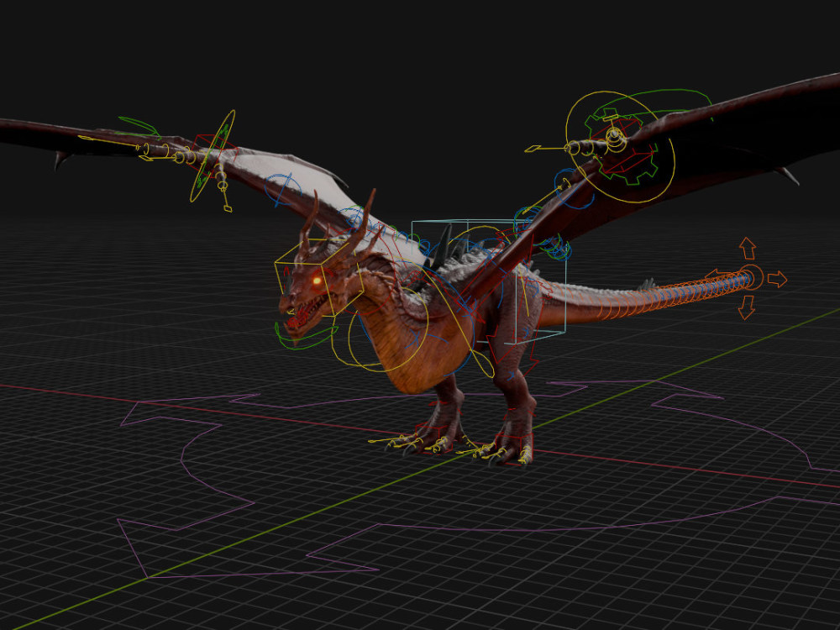Select large yellow circle on right wing
840x630 pixels.
[620, 147]
